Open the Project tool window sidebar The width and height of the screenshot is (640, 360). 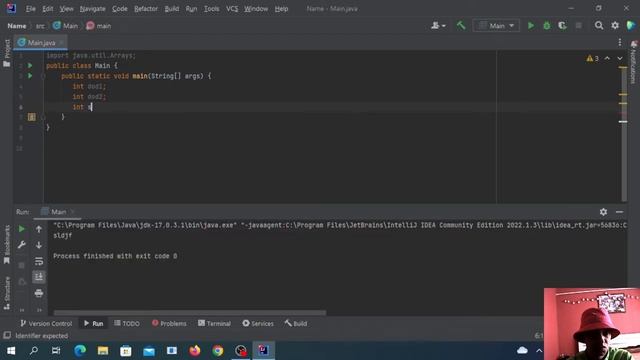[x=7, y=53]
